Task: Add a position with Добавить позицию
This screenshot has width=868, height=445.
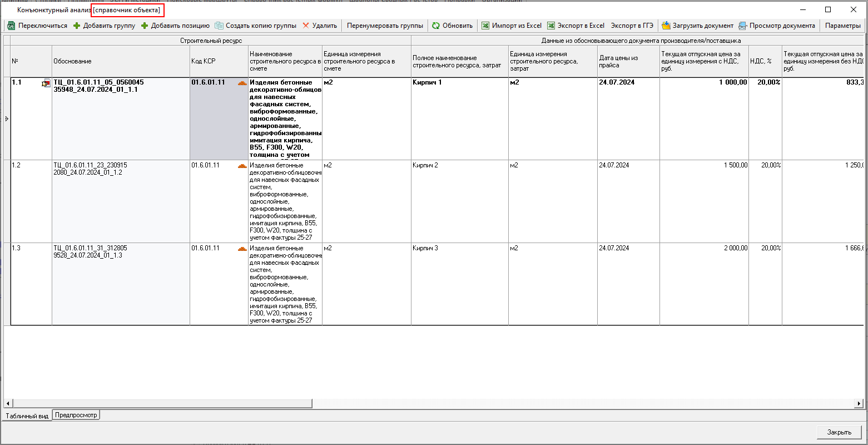Action: tap(145, 26)
